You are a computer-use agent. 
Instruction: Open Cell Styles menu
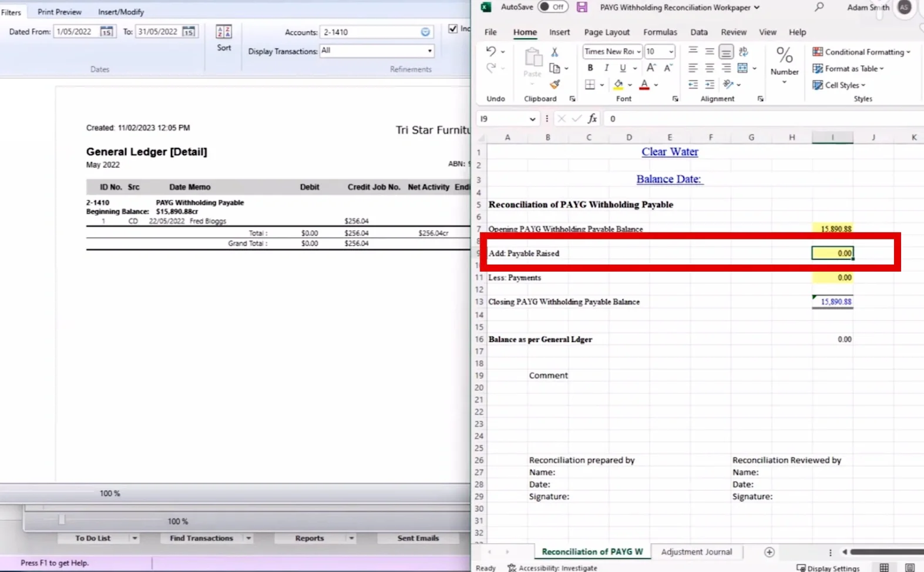(839, 85)
